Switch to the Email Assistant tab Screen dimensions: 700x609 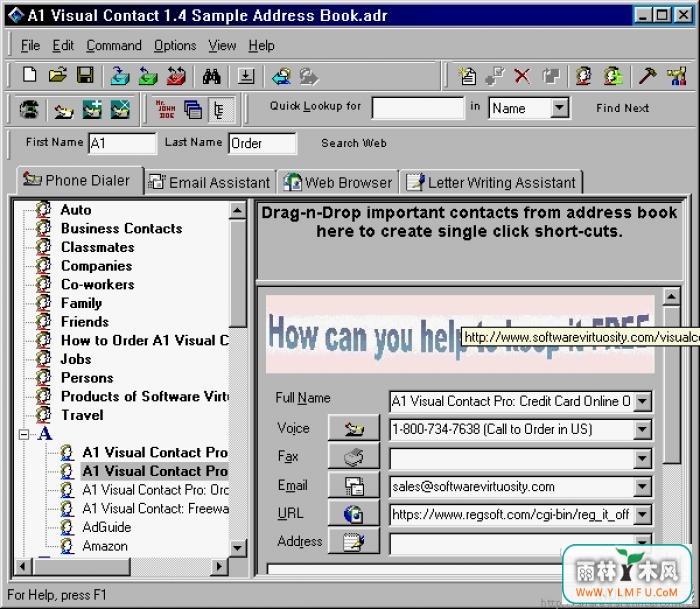(x=209, y=182)
